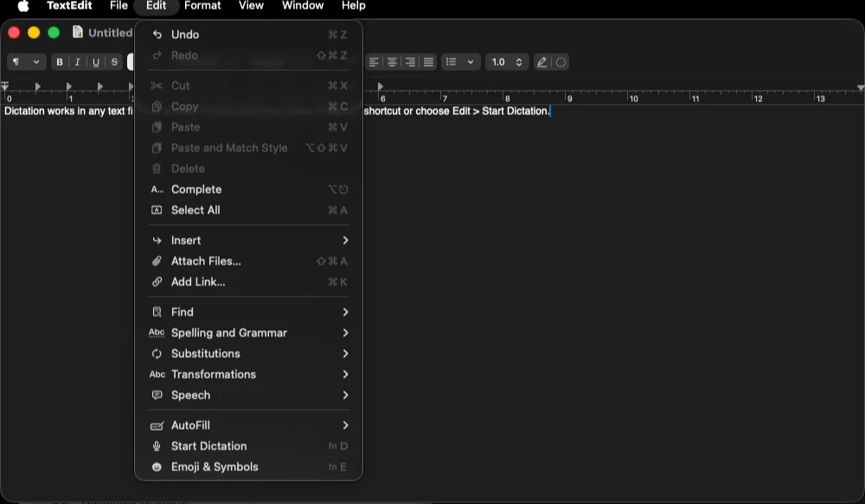Align text left
865x504 pixels.
coord(374,62)
